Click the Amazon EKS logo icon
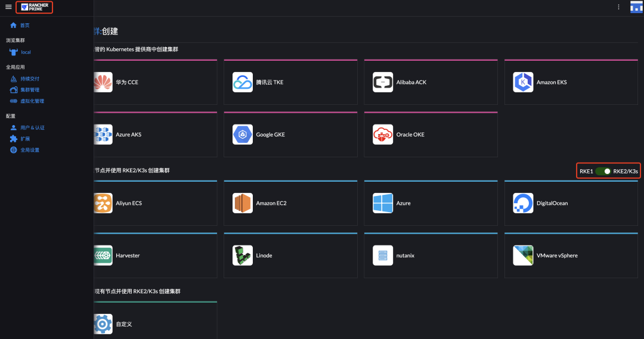The image size is (644, 339). click(x=523, y=82)
